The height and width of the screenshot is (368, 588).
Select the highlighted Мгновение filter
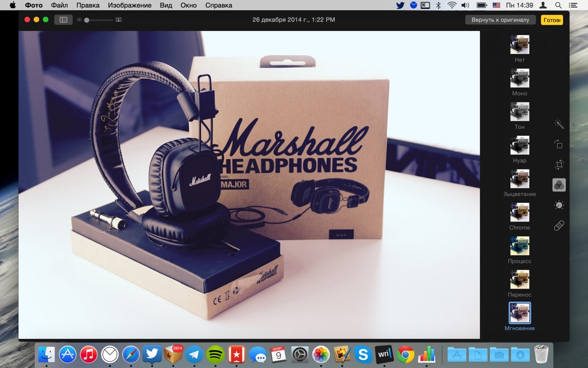pyautogui.click(x=519, y=313)
